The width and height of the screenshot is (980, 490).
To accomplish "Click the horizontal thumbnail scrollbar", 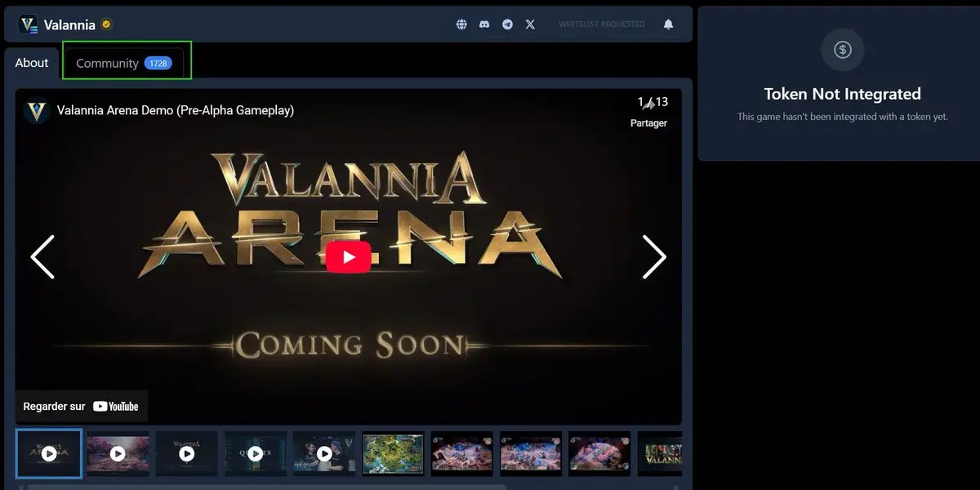I will click(x=267, y=487).
